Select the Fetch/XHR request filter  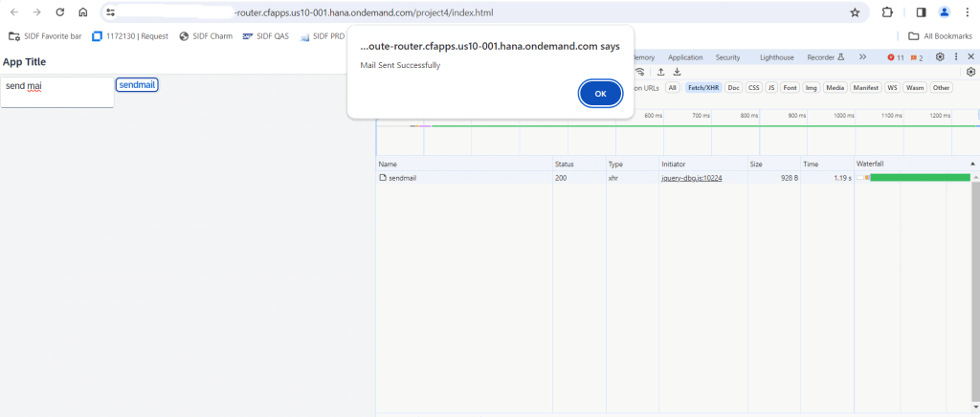[x=704, y=88]
